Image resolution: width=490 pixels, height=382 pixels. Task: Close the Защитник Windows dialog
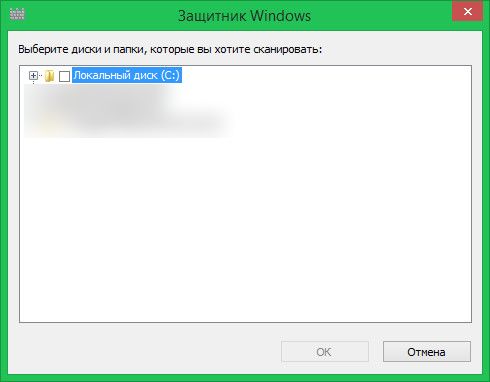coord(468,12)
